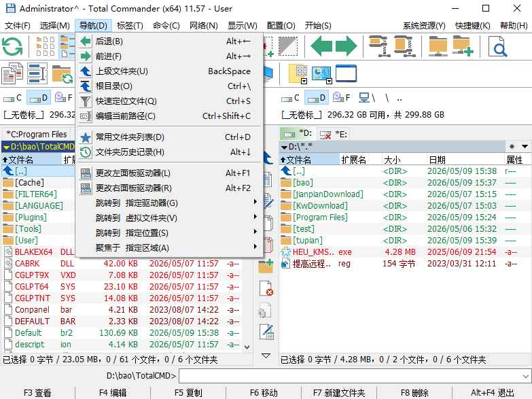
Task: Click the new folder icon in middle bar
Action: (x=266, y=266)
